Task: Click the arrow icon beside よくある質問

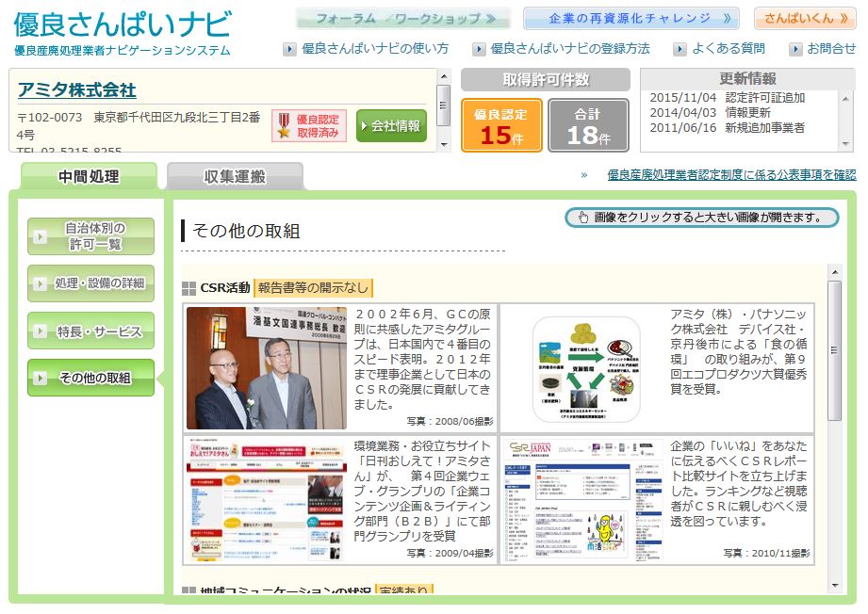Action: [680, 49]
